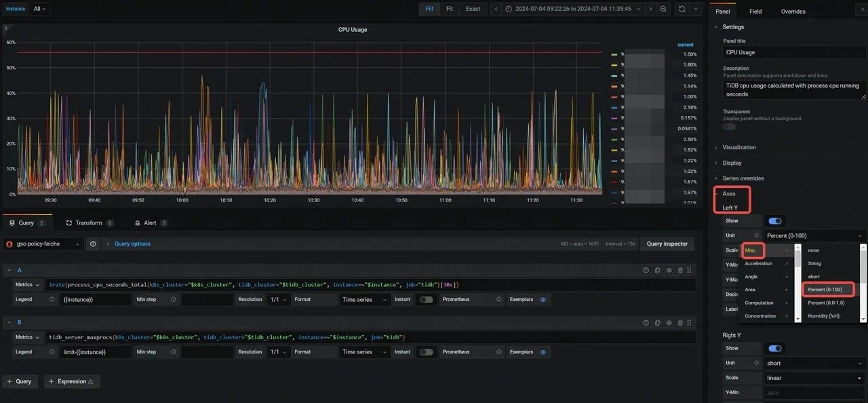
Task: Open Right Y Scale linear dropdown
Action: tap(814, 378)
